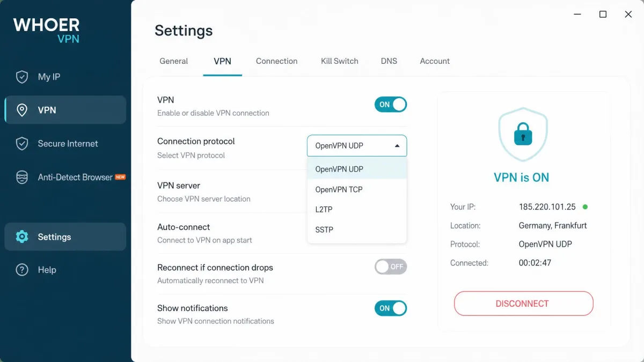This screenshot has height=362, width=644.
Task: Click the connected time 00:02:47
Action: tap(535, 263)
